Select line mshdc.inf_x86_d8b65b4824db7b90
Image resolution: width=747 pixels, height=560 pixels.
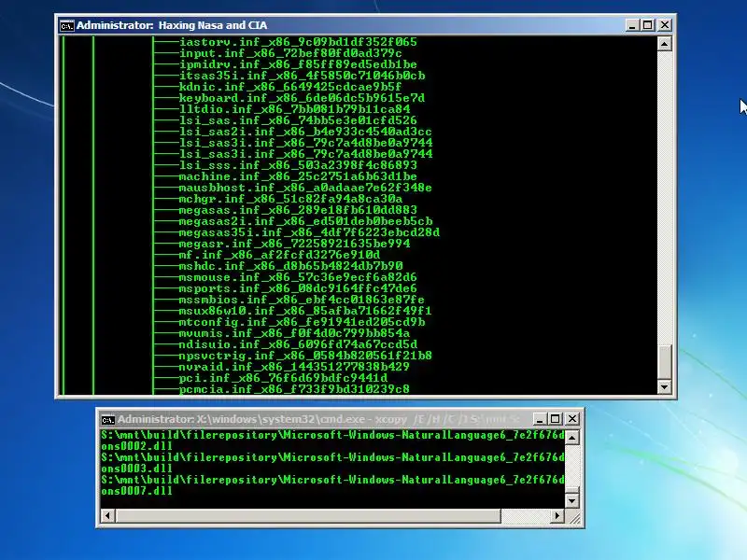[290, 266]
